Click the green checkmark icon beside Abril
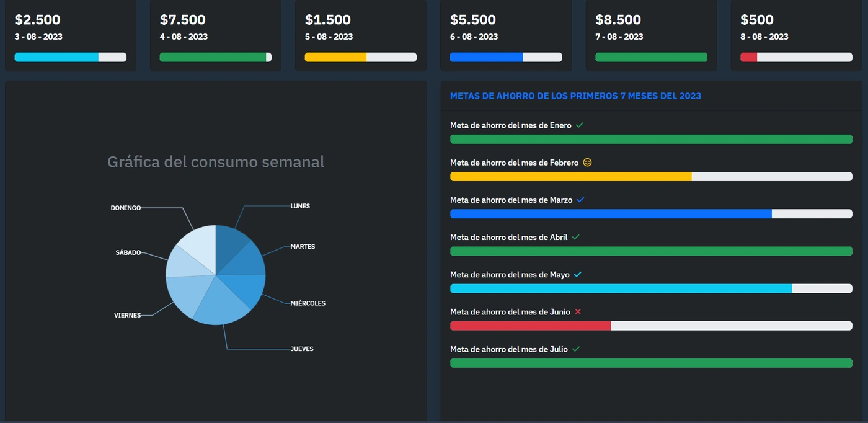 click(x=576, y=237)
